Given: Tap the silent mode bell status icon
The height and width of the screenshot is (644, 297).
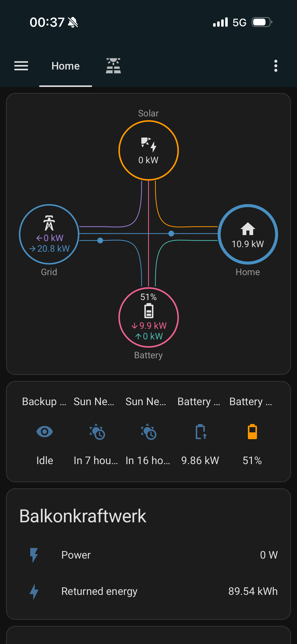Looking at the screenshot, I should click(x=73, y=22).
